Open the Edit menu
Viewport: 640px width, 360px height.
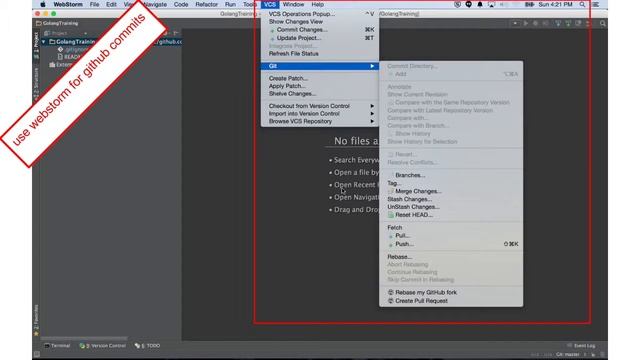(111, 4)
